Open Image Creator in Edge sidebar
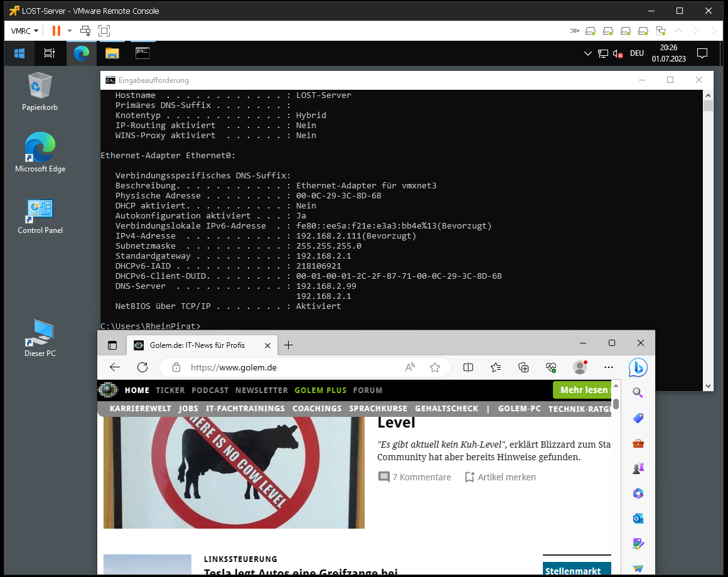728x577 pixels. click(638, 544)
